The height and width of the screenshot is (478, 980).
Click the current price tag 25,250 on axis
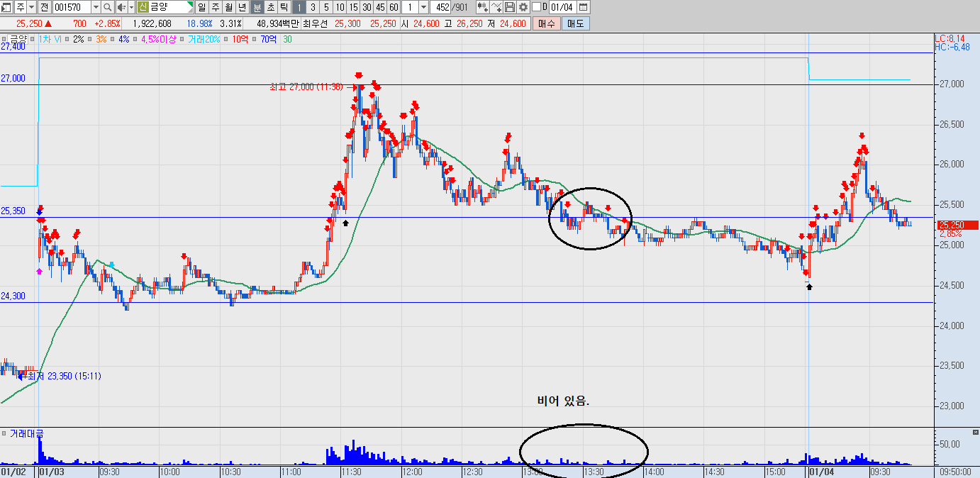[956, 225]
